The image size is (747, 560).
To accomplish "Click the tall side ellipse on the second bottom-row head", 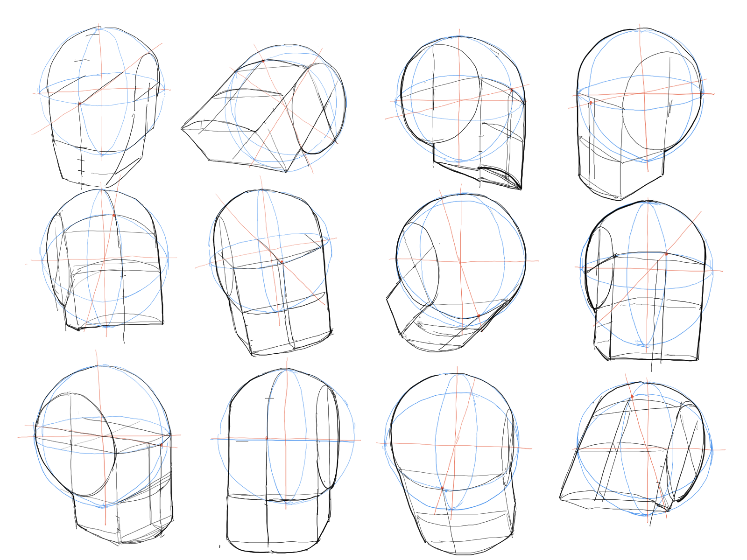I will [x=326, y=437].
